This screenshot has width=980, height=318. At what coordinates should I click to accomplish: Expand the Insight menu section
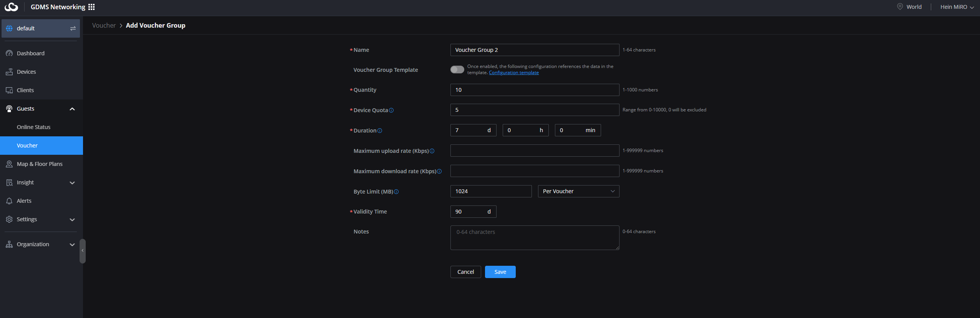click(x=41, y=182)
